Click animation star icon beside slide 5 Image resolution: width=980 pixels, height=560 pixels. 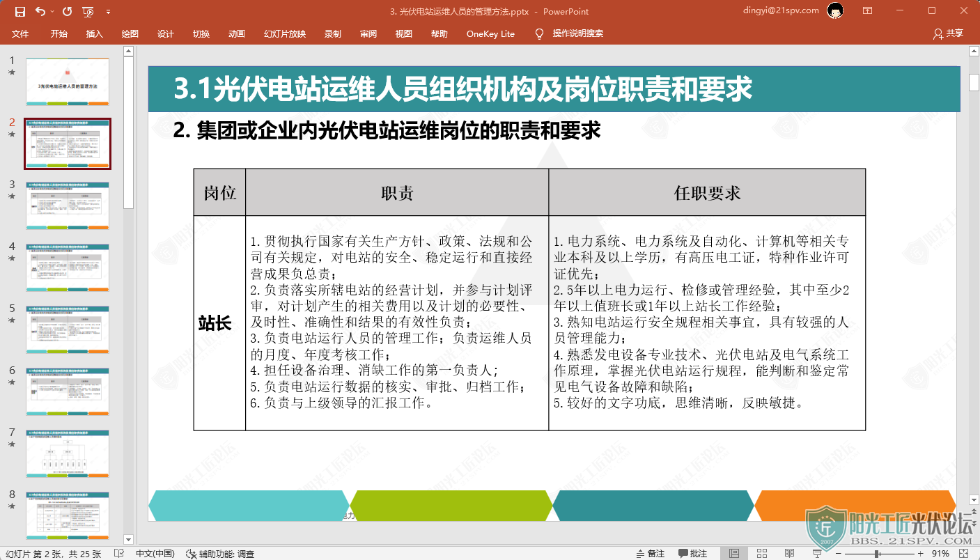(x=12, y=321)
